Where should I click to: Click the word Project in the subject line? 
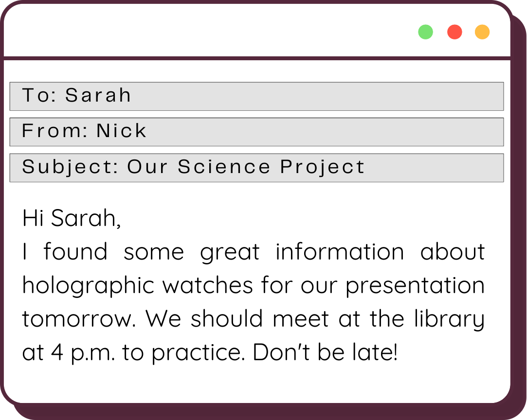(322, 167)
